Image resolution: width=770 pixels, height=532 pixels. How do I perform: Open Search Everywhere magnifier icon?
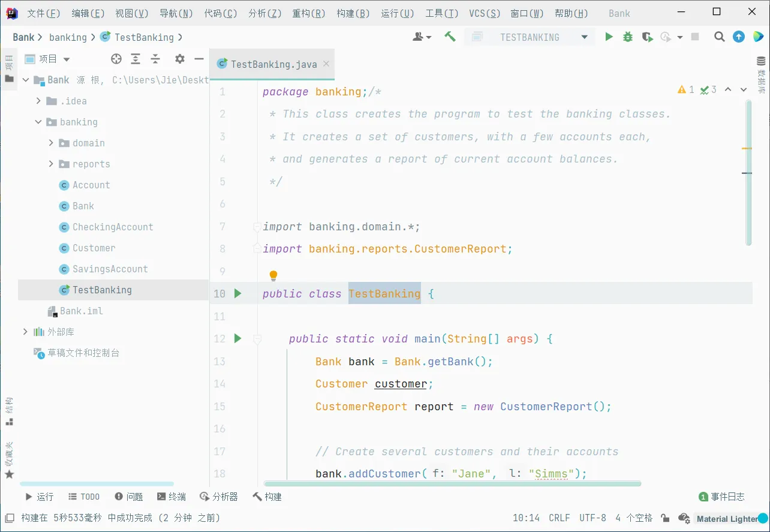point(720,37)
